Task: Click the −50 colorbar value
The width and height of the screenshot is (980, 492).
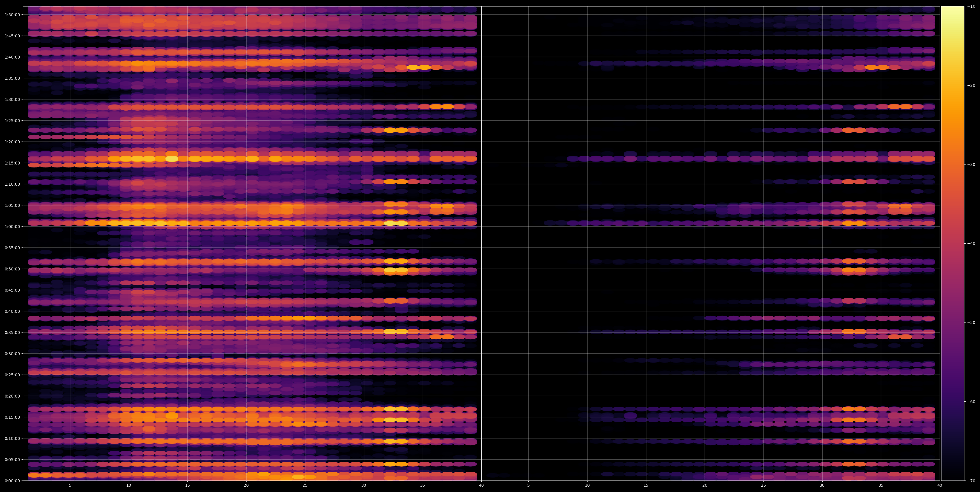Action: click(x=971, y=322)
